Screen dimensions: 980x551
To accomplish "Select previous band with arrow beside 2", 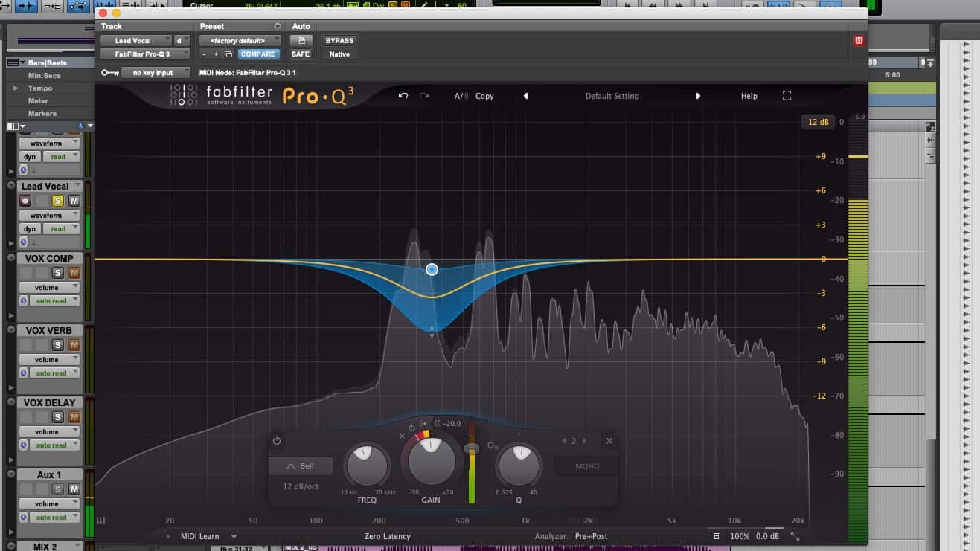I will [564, 441].
